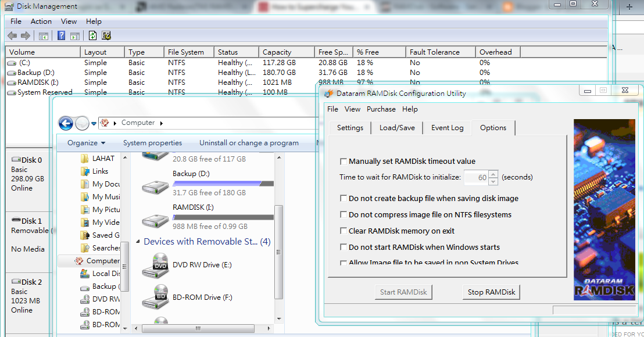644x337 pixels.
Task: Click Uninstall or change a program
Action: click(x=249, y=143)
